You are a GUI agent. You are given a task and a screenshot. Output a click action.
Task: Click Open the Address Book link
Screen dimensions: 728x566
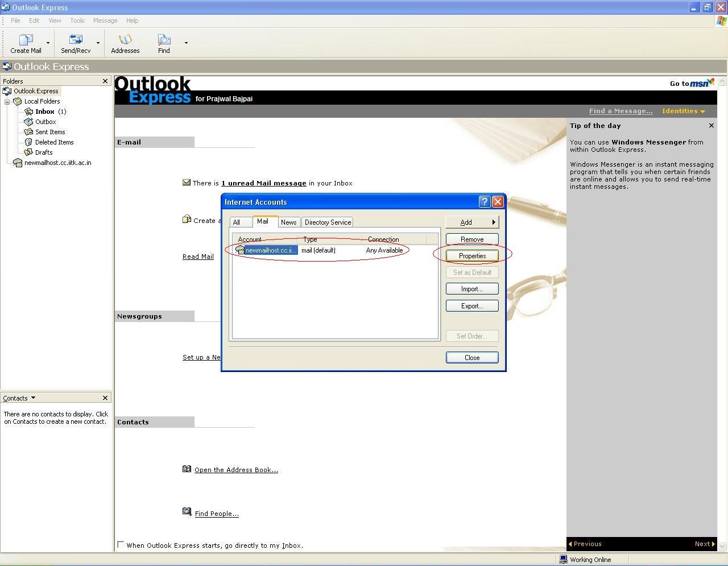(x=236, y=470)
